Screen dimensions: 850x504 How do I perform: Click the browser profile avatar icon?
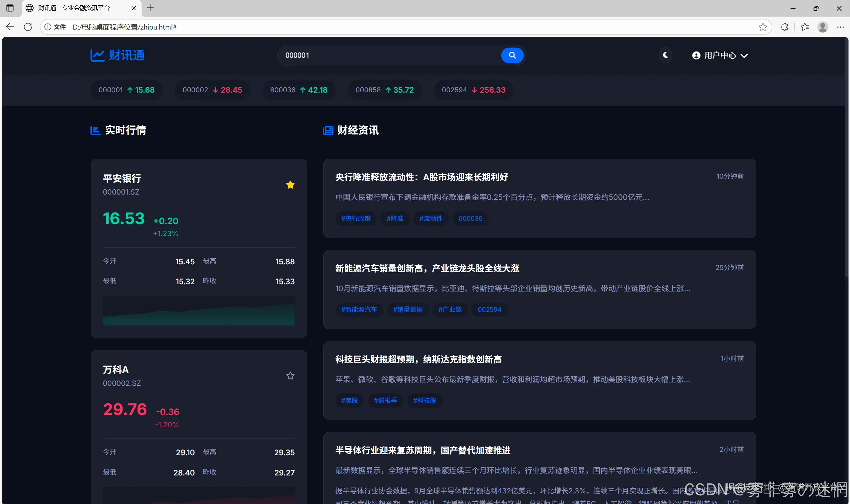(822, 27)
